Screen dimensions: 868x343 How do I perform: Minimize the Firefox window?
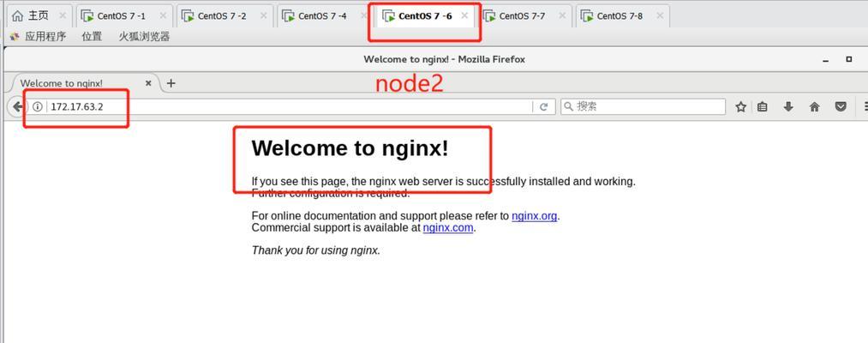click(827, 59)
